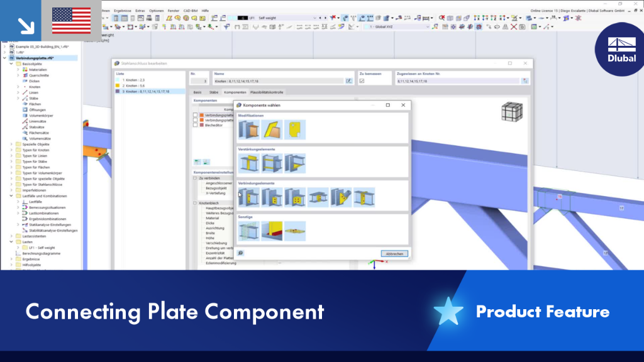The height and width of the screenshot is (362, 644).
Task: Collapse the Basisobjekte folder in navigator
Action: (11, 64)
